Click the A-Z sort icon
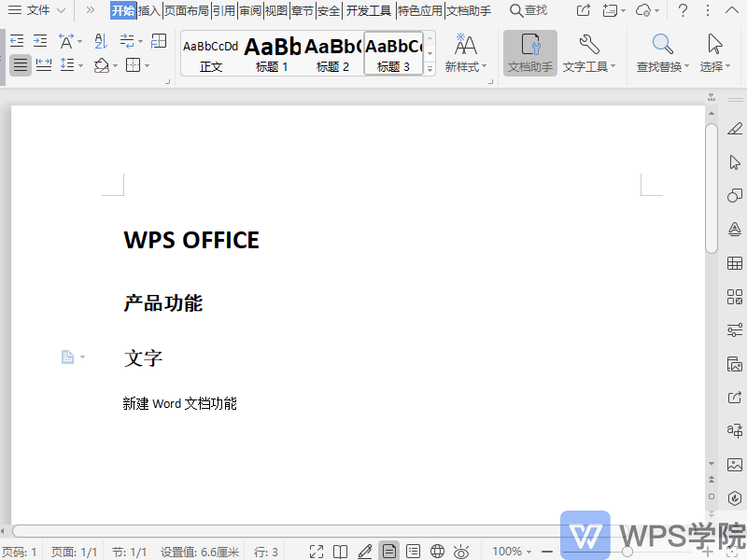The width and height of the screenshot is (747, 560). 101,41
